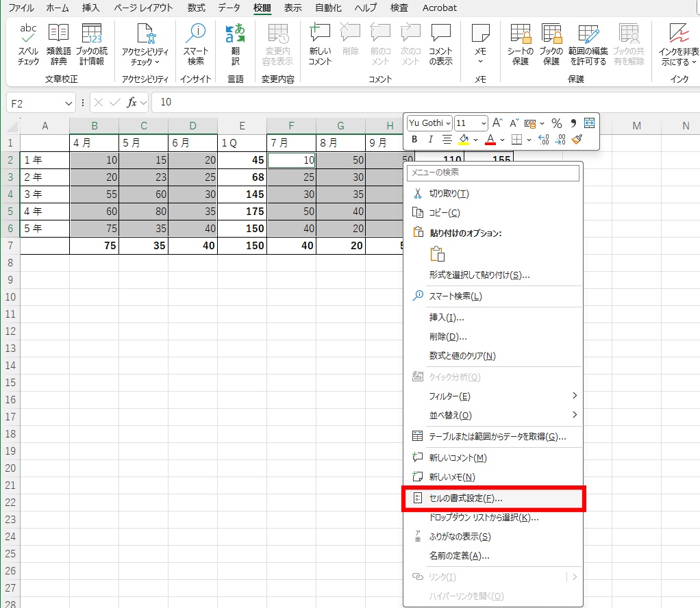Switch to the 数式 ribbon tab
The height and width of the screenshot is (608, 700).
click(x=196, y=8)
